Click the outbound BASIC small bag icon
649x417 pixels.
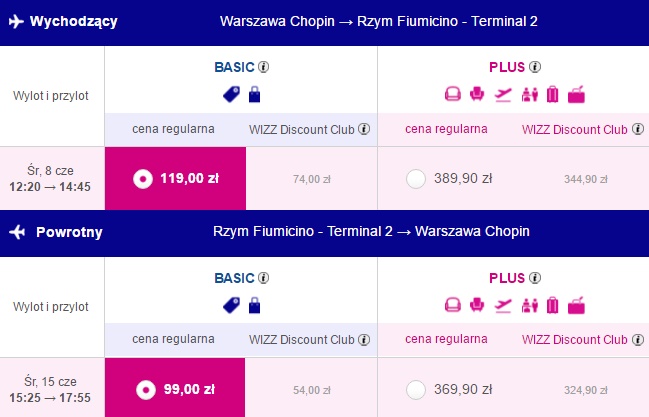[x=255, y=94]
